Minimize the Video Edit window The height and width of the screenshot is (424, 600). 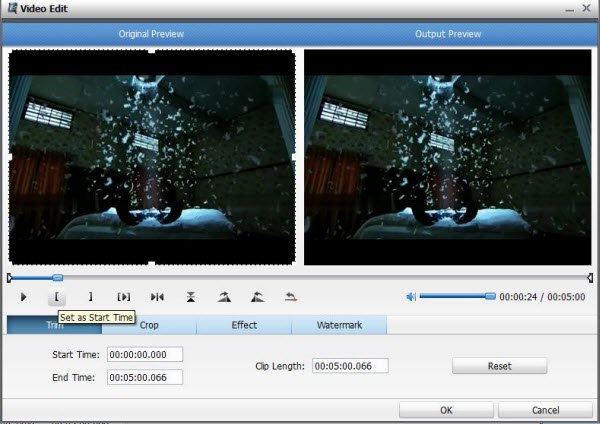[570, 8]
